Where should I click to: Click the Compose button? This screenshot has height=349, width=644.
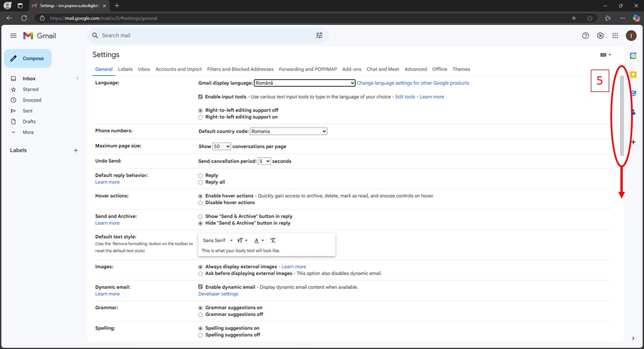(x=28, y=58)
